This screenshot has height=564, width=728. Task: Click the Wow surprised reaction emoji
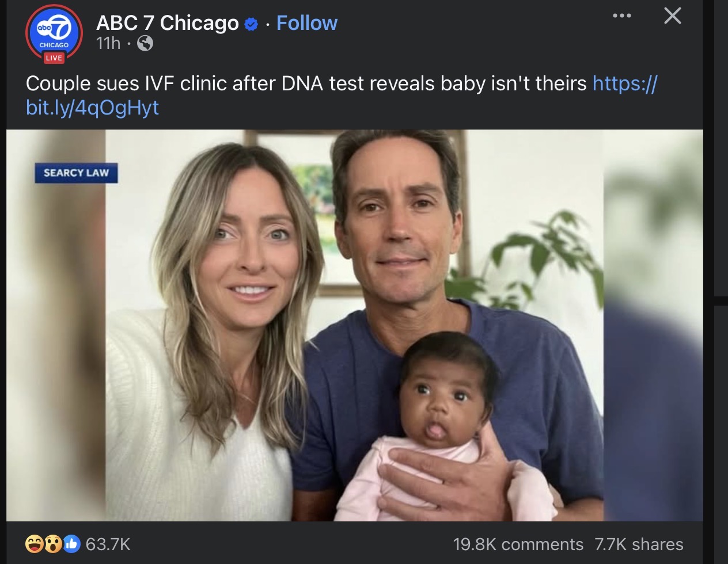click(x=53, y=544)
